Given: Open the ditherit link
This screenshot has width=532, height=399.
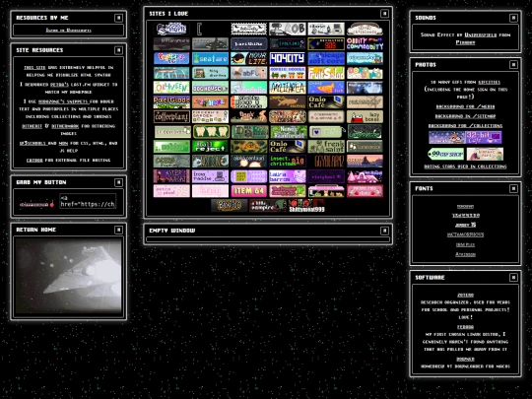Looking at the screenshot, I should click(x=32, y=126).
